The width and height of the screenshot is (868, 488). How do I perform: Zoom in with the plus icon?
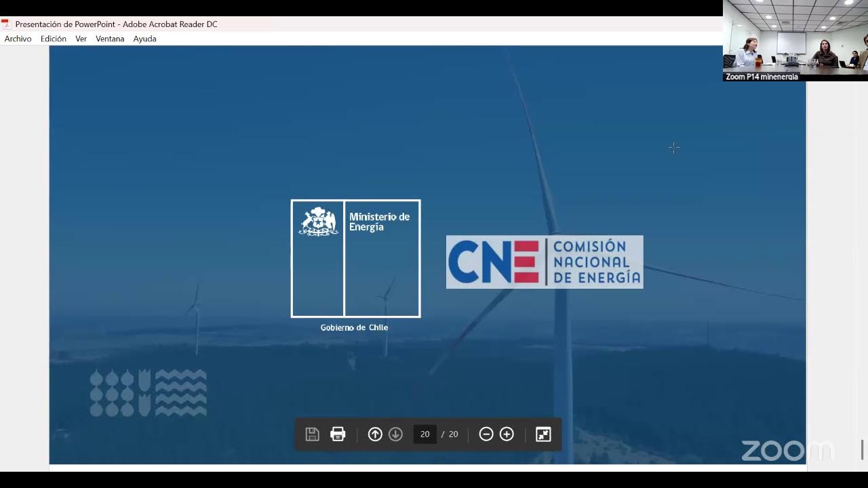pyautogui.click(x=507, y=434)
